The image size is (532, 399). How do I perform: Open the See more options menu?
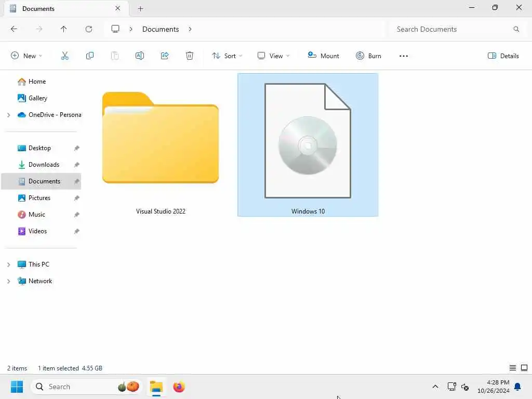[x=403, y=56]
